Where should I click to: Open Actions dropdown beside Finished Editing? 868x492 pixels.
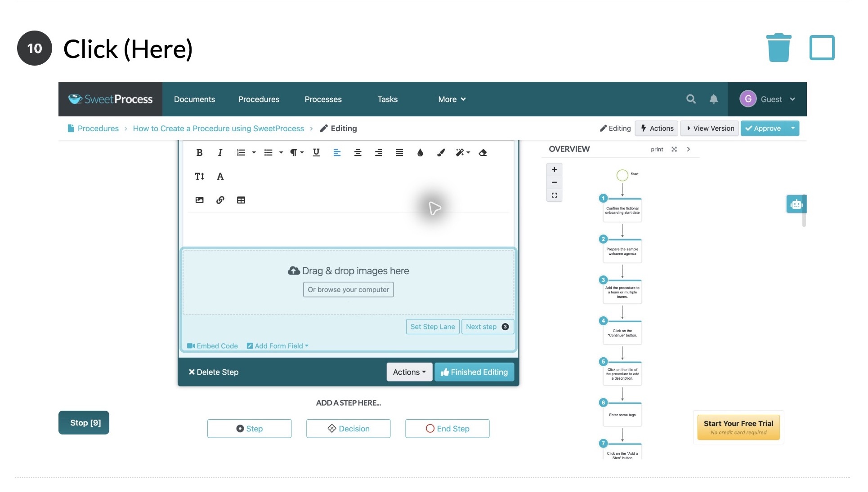(409, 372)
